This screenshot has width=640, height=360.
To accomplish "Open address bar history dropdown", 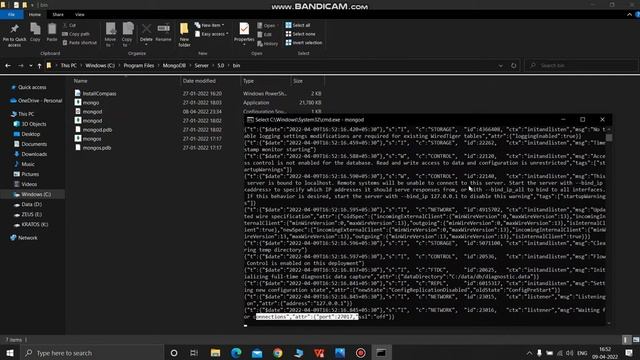I will tap(500, 66).
